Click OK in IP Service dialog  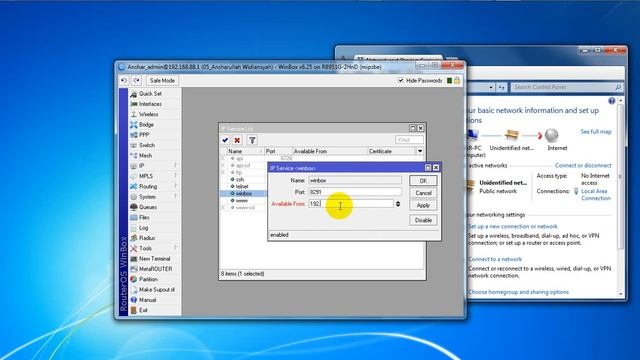click(423, 180)
